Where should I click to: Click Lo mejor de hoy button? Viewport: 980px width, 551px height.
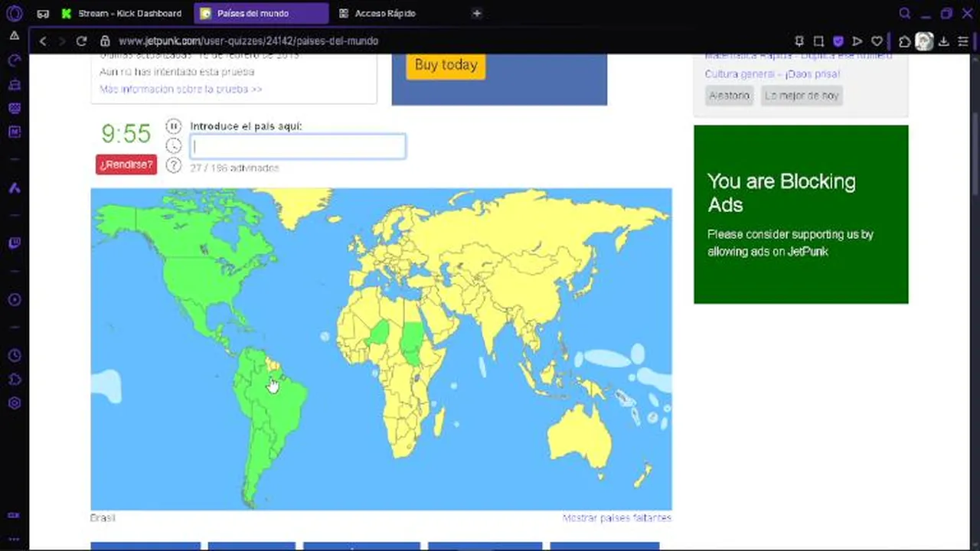(x=802, y=96)
